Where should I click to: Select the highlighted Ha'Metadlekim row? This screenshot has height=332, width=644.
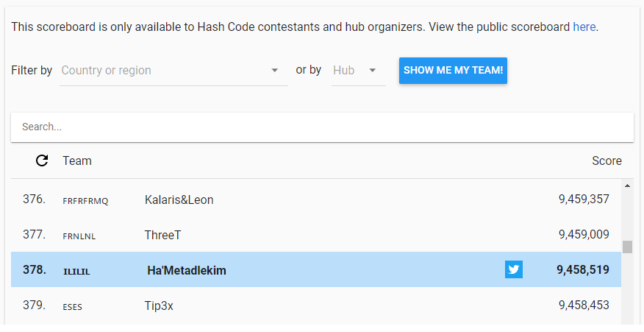pyautogui.click(x=316, y=270)
